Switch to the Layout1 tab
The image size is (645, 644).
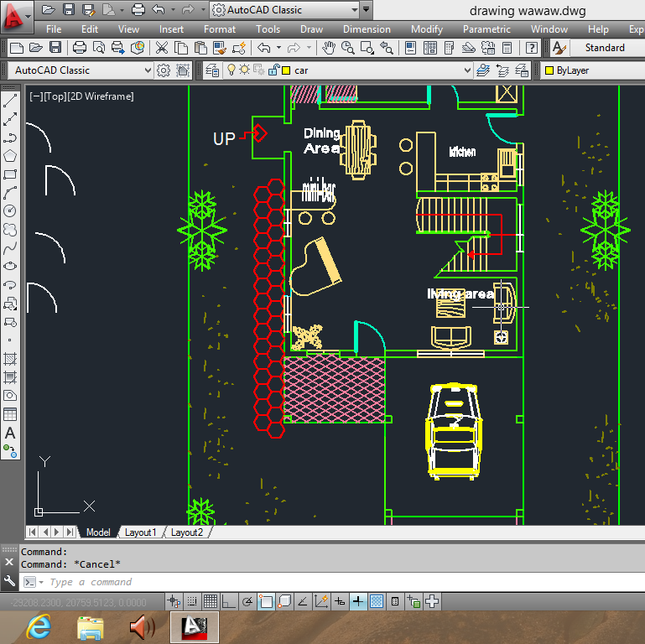[140, 532]
